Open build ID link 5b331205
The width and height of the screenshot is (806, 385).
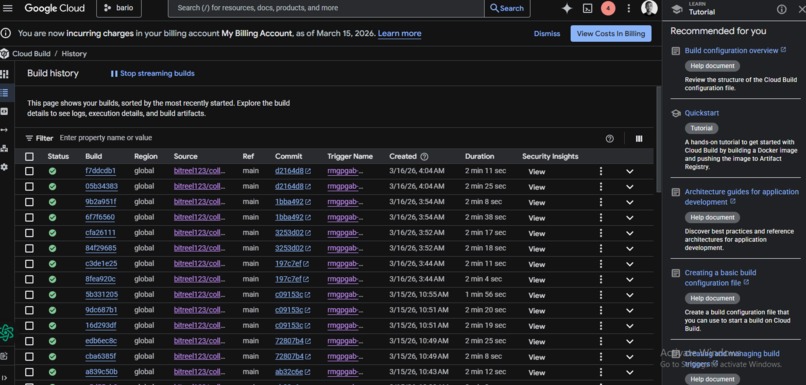[x=101, y=295]
